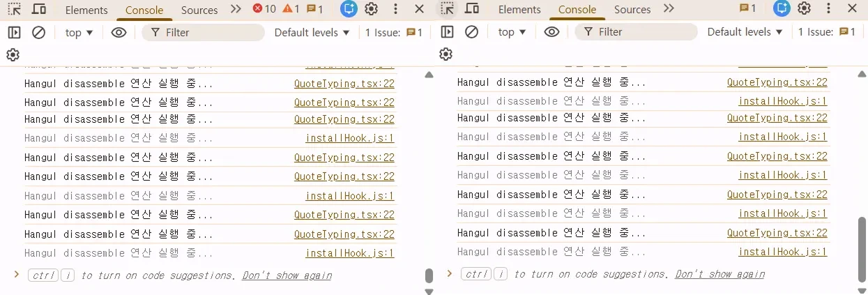The image size is (868, 295).
Task: Create live expression with left eye icon
Action: click(x=119, y=33)
